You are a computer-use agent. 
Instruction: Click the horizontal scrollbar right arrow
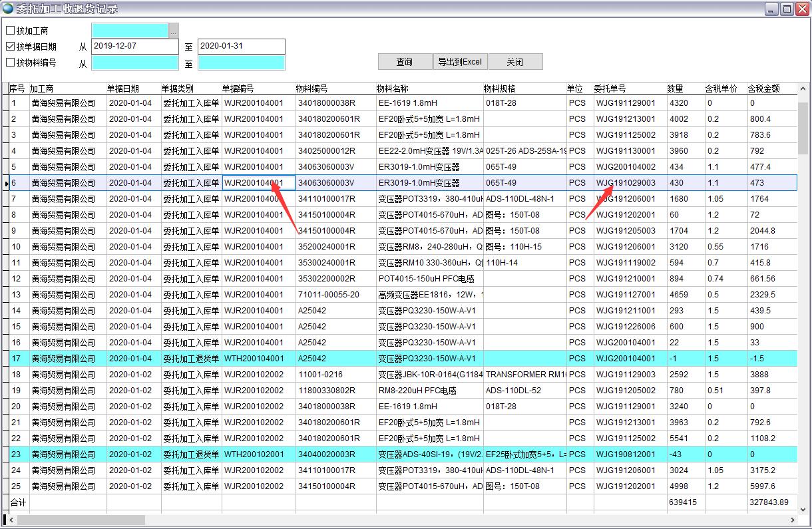pos(793,520)
